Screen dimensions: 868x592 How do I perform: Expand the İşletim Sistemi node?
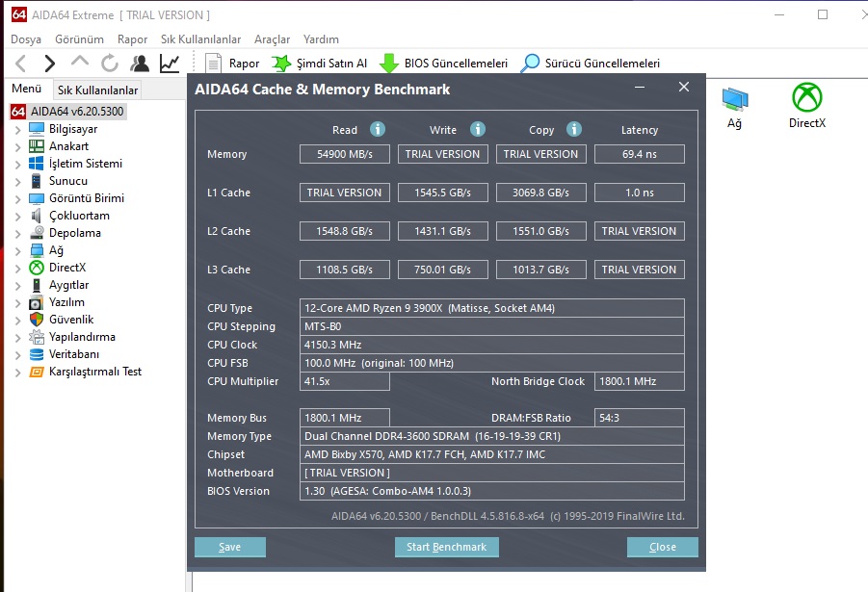[x=17, y=165]
